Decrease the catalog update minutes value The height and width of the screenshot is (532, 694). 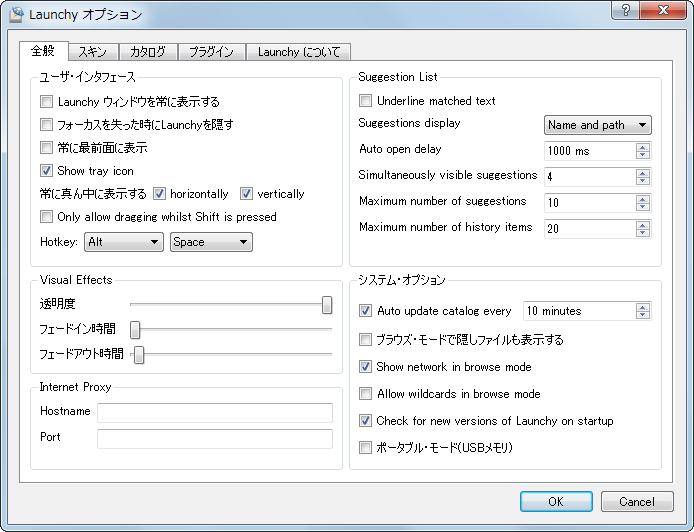click(643, 315)
